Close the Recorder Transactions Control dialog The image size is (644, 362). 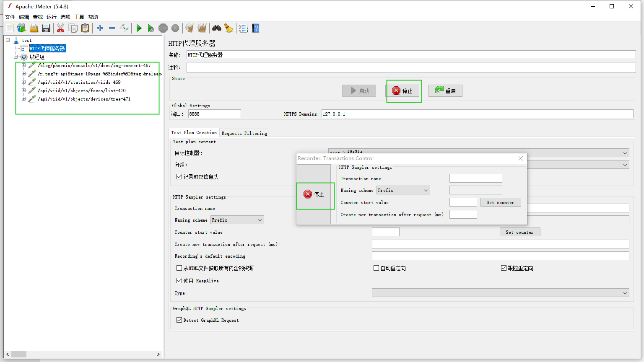[520, 158]
